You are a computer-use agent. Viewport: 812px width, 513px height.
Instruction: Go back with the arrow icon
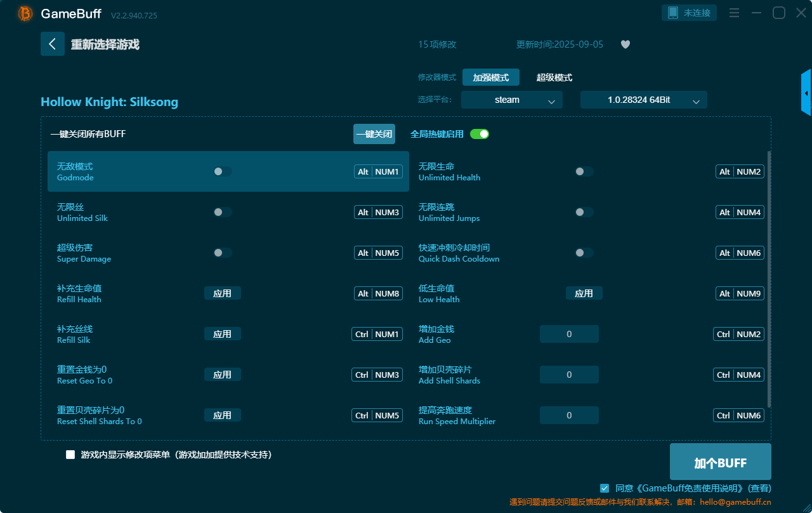[53, 44]
